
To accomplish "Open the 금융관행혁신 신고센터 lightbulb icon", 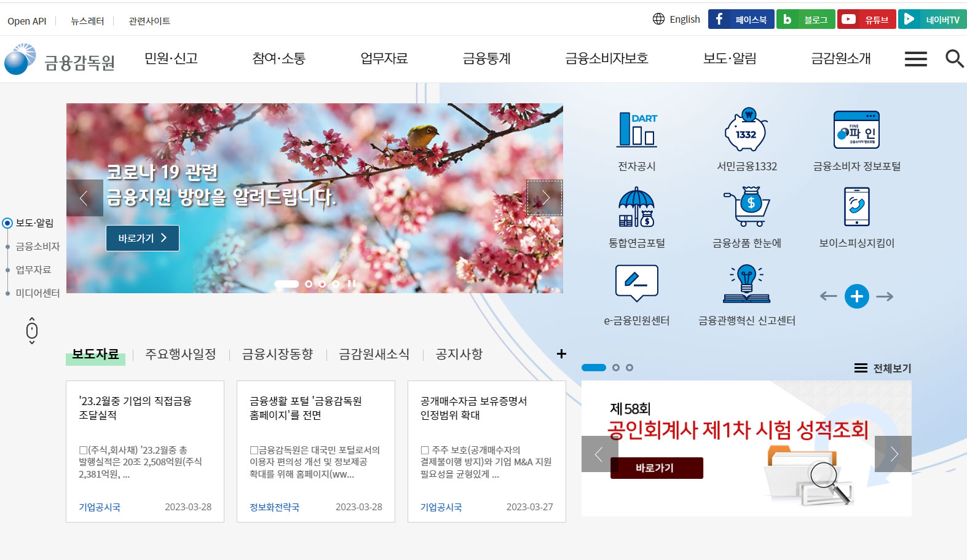I will tap(746, 283).
